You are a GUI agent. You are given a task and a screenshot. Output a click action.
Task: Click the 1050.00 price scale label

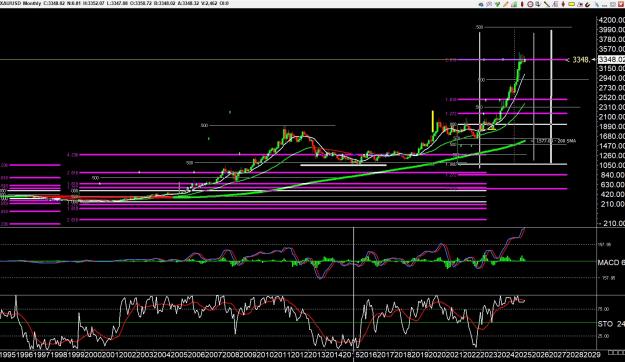tap(611, 165)
